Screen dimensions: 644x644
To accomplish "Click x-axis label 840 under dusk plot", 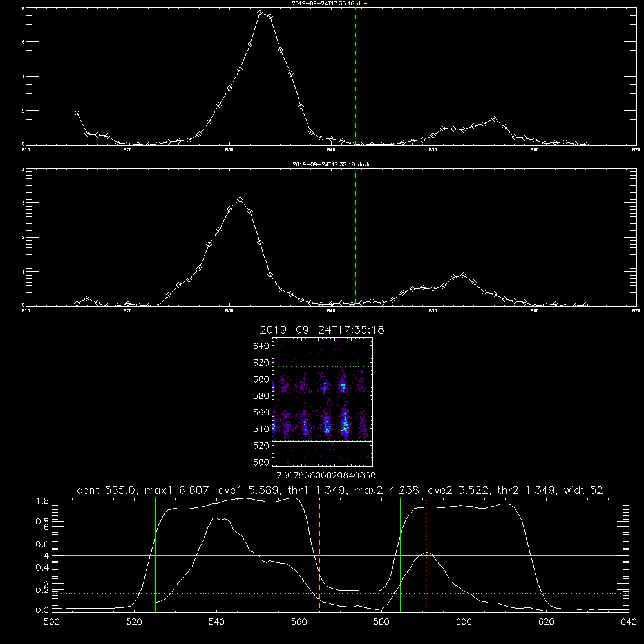I will click(331, 311).
